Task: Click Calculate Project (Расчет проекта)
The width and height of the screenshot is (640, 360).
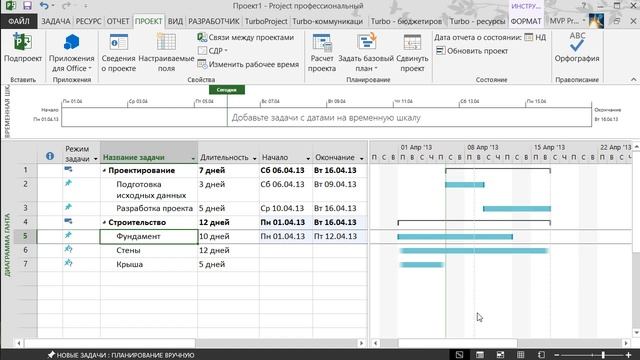Action: [x=322, y=52]
